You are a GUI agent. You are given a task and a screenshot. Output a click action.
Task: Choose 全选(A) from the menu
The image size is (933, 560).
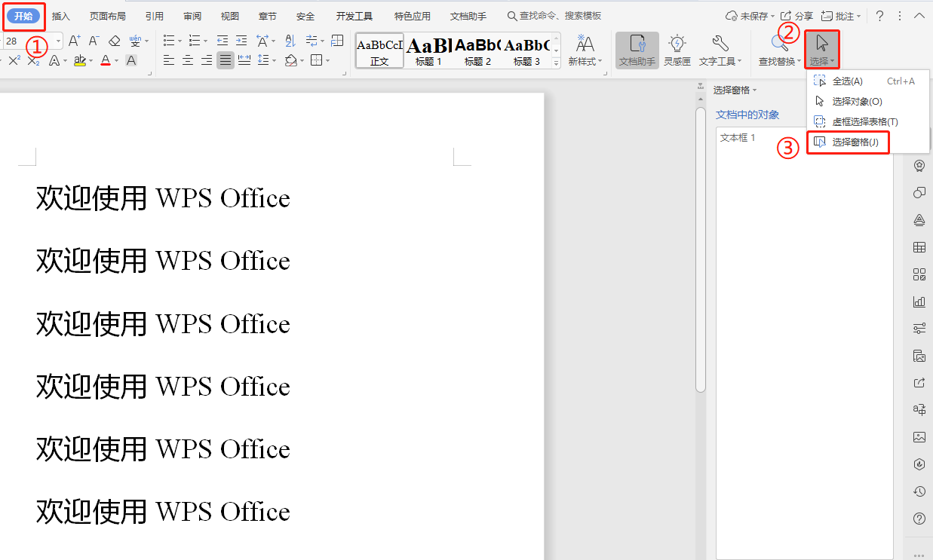click(x=867, y=81)
